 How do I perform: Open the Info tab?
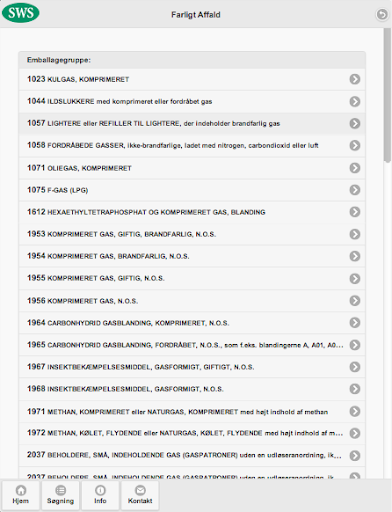[x=100, y=495]
